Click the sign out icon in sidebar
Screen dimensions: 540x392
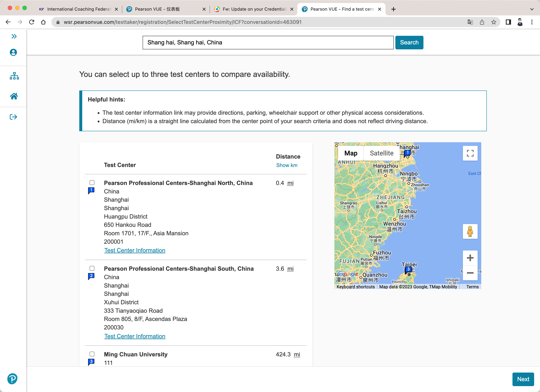click(14, 117)
